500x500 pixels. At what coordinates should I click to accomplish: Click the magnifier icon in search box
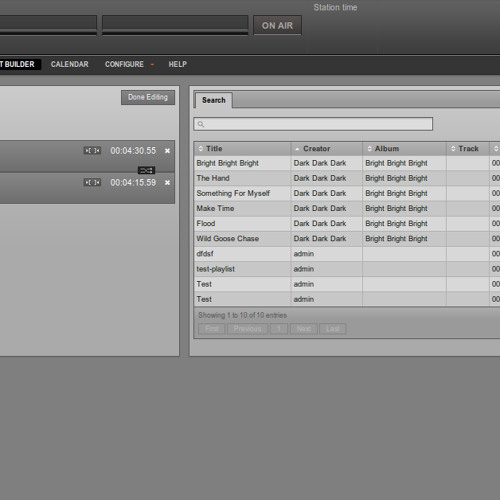point(201,124)
